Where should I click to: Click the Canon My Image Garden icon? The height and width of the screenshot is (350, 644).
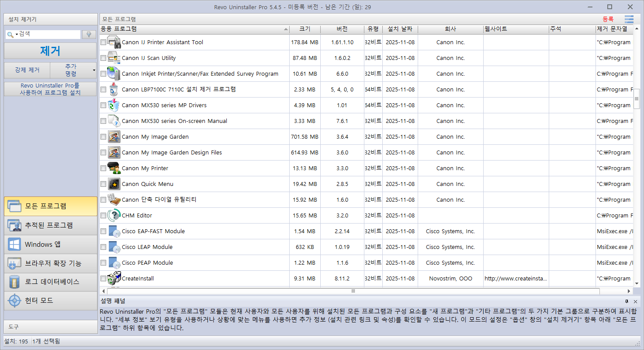pyautogui.click(x=114, y=137)
